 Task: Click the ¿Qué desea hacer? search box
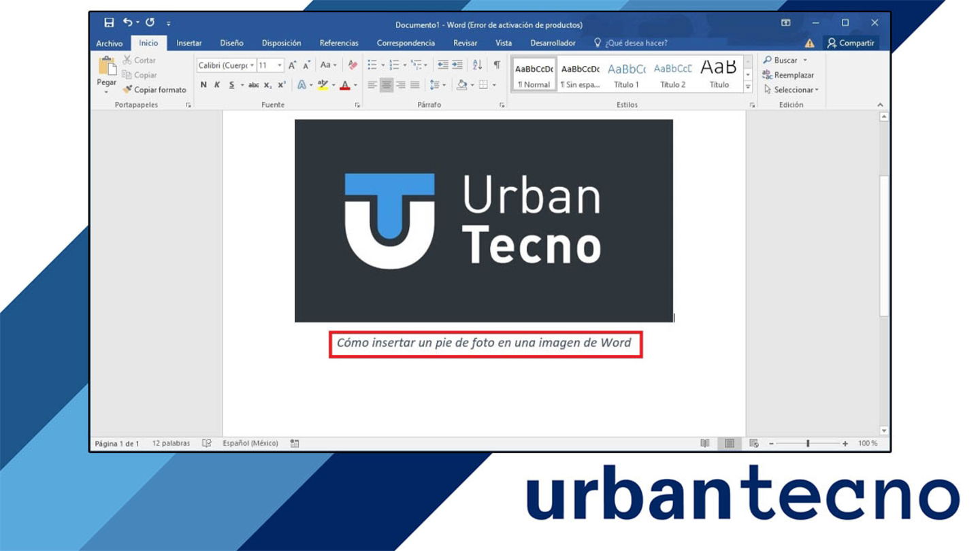click(631, 44)
